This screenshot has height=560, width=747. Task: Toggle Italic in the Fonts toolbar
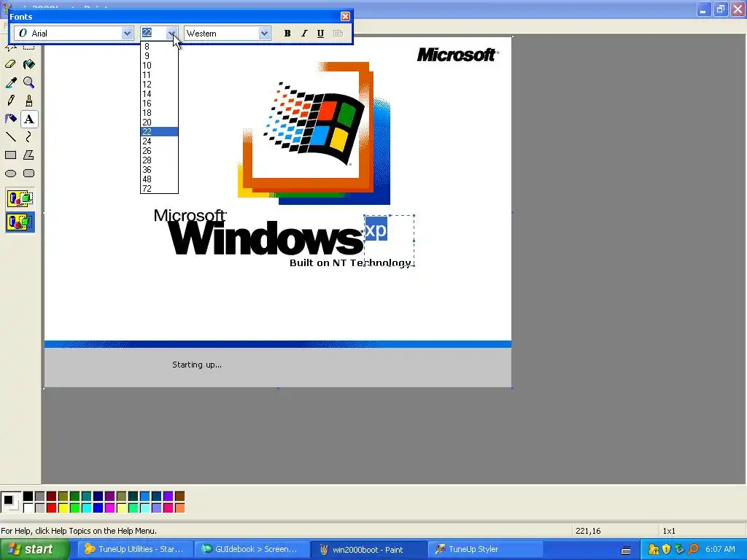(304, 34)
